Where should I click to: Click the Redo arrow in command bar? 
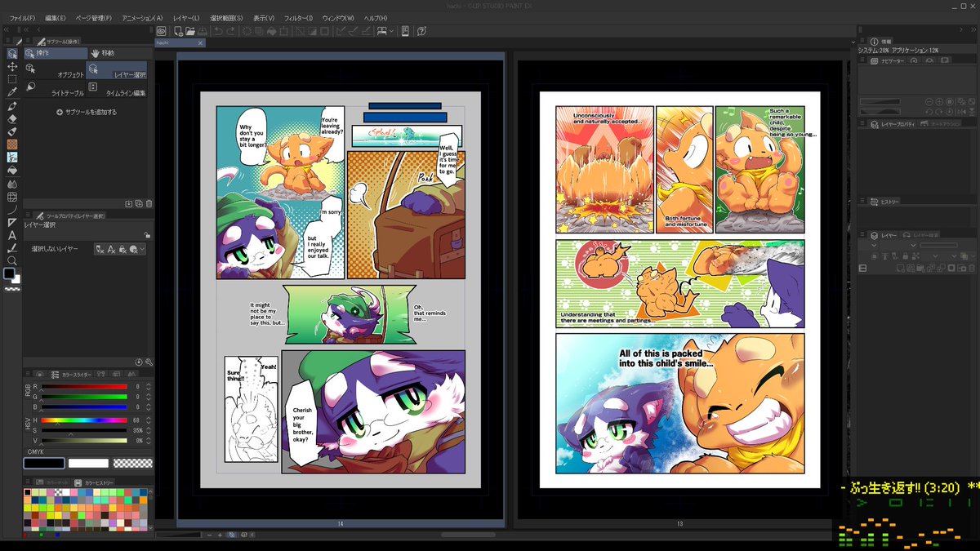231,31
